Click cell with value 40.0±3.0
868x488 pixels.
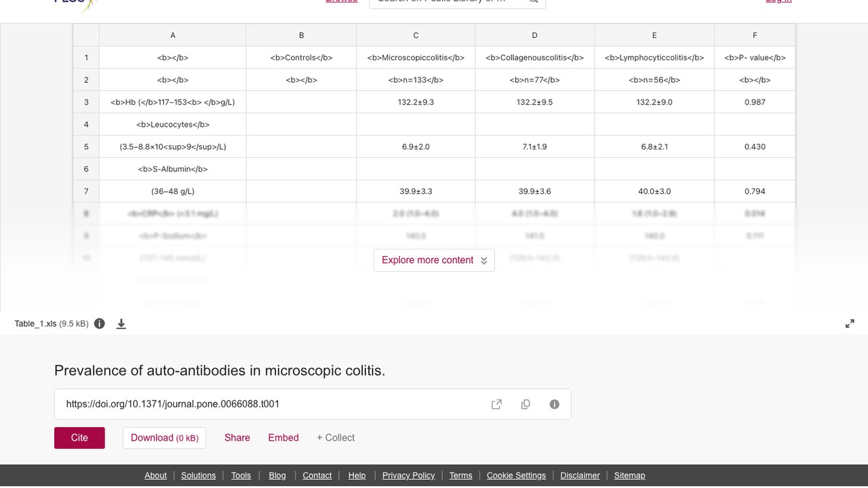654,191
